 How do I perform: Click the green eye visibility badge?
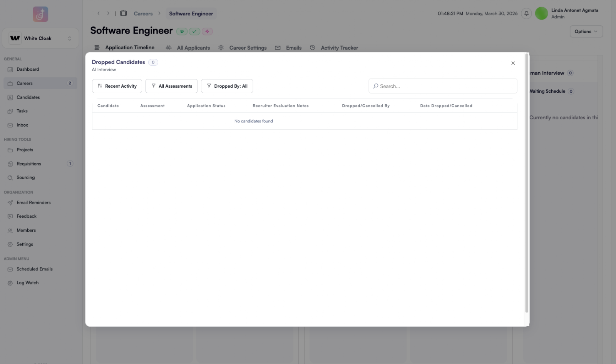click(182, 32)
